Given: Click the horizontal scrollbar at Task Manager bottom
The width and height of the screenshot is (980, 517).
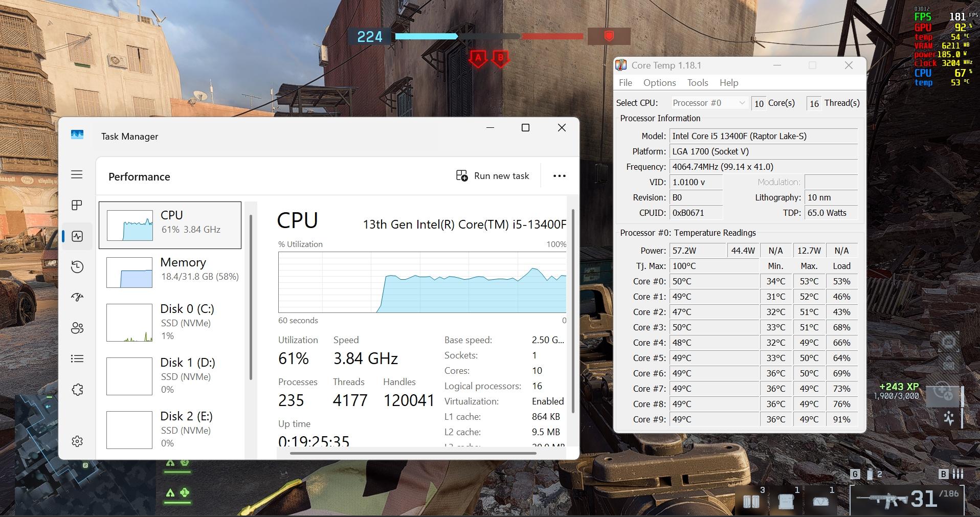Looking at the screenshot, I should 413,453.
